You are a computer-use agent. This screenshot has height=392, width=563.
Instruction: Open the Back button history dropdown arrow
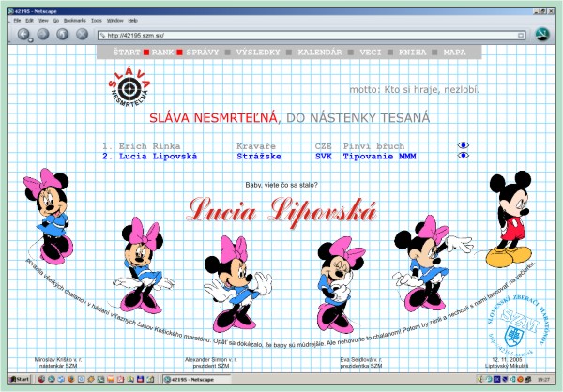tap(31, 39)
